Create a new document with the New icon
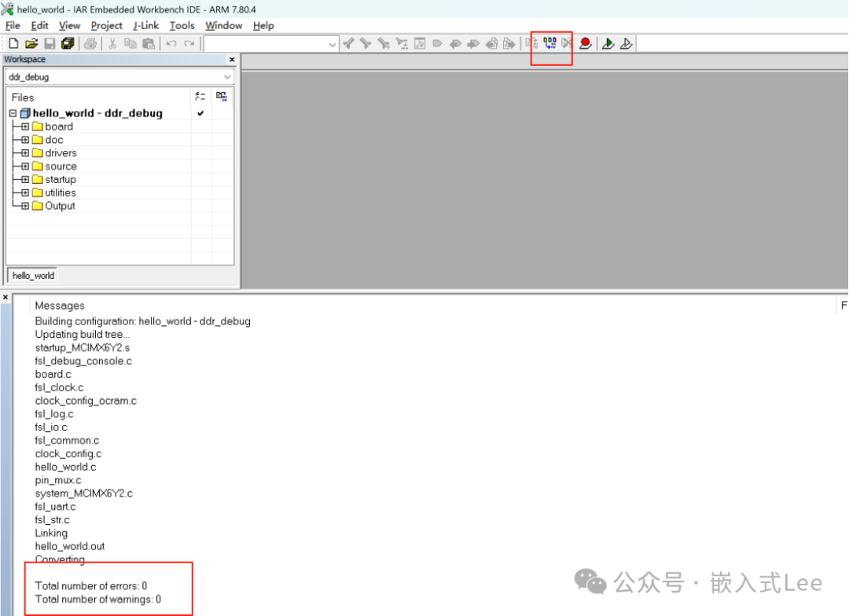 click(x=13, y=43)
